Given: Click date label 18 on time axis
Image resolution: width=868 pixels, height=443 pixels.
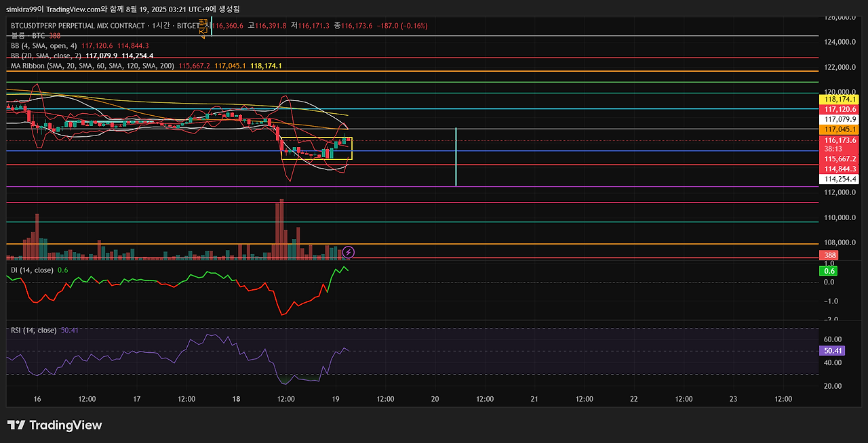Looking at the screenshot, I should pos(236,400).
